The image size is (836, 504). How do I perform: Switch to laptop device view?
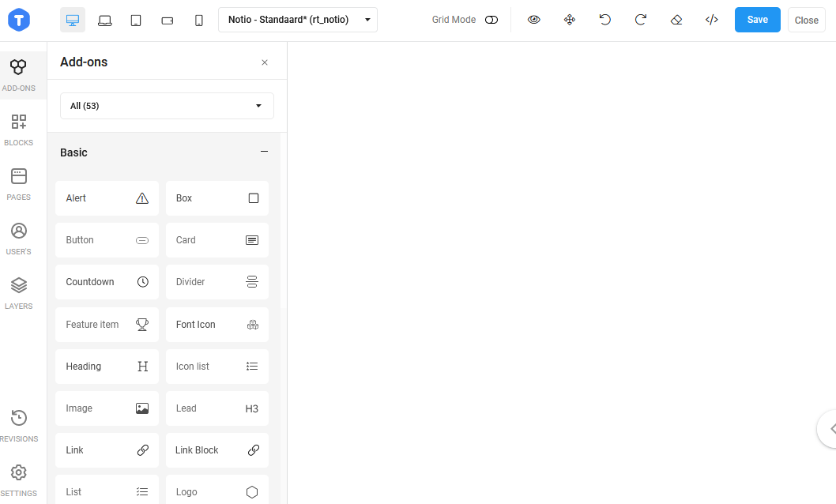point(104,21)
